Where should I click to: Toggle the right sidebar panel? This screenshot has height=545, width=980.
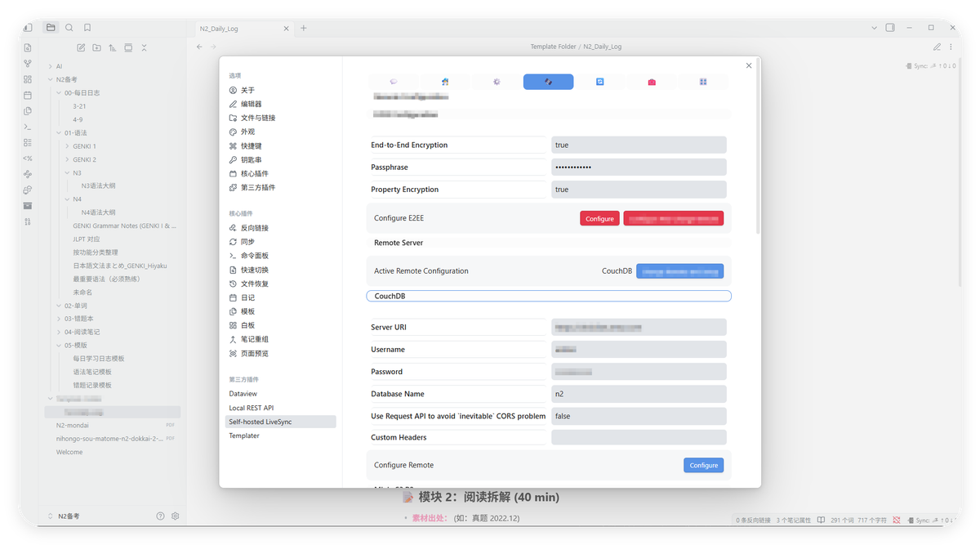889,27
